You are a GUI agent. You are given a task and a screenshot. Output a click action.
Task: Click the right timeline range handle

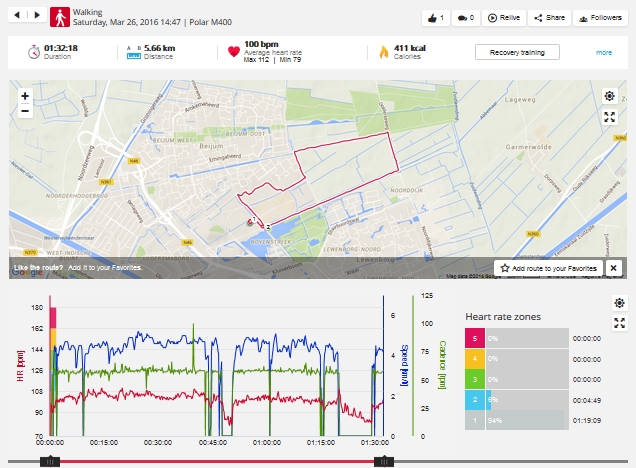(381, 460)
